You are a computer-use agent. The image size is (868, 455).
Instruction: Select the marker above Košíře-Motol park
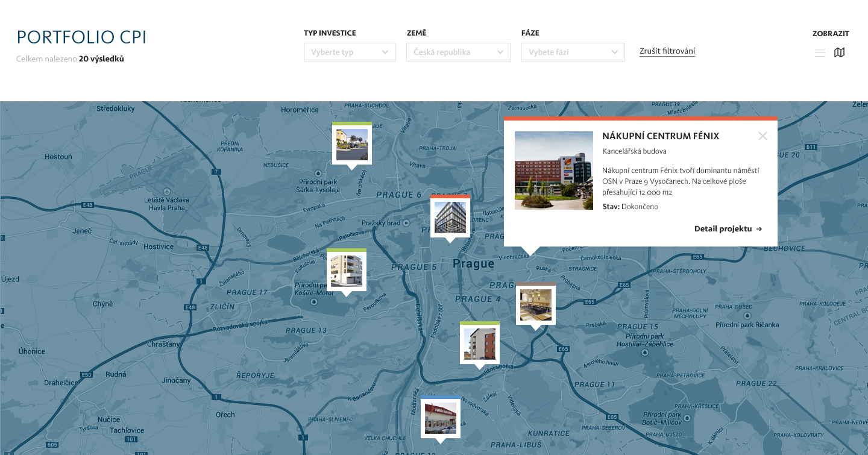[347, 271]
